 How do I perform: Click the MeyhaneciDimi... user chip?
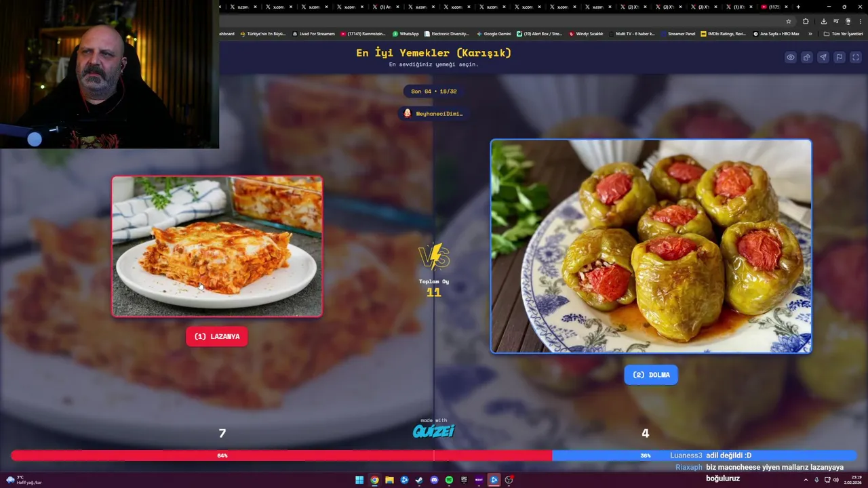coord(434,113)
